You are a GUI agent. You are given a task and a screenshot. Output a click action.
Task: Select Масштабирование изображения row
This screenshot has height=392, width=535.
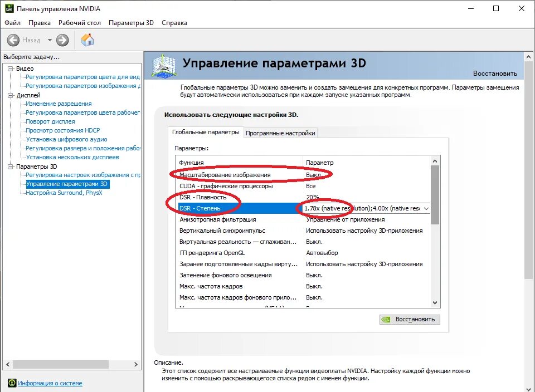(303, 175)
